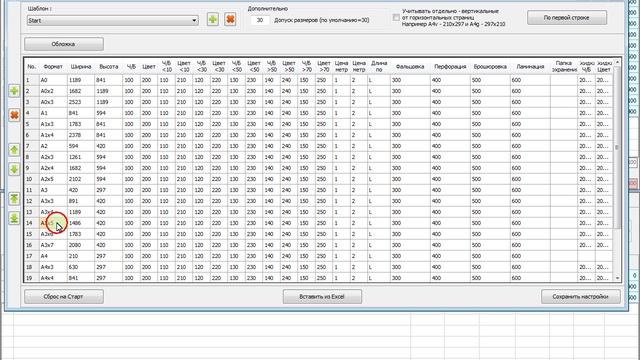Select the A1x3 format cell
The height and width of the screenshot is (360, 640).
[53, 124]
